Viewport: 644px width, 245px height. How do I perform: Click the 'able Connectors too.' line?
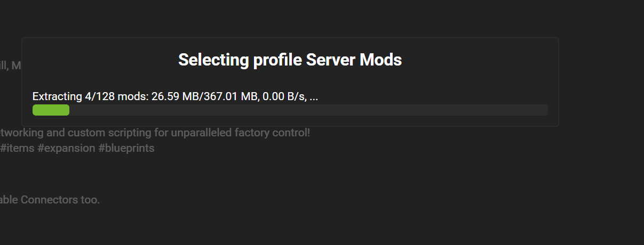pos(50,200)
